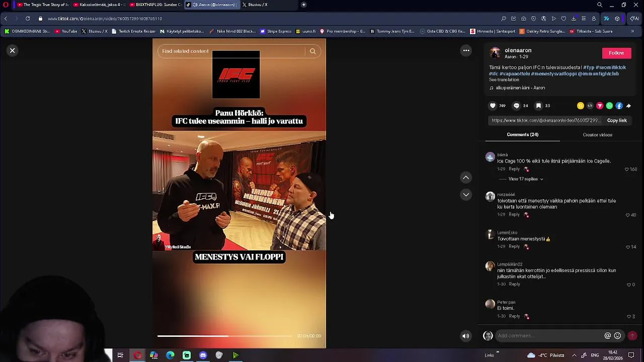Click the Follow button
The image size is (644, 362).
616,53
